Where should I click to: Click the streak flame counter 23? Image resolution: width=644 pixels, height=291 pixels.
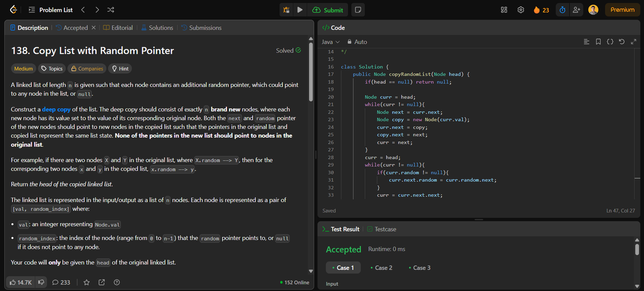[541, 10]
